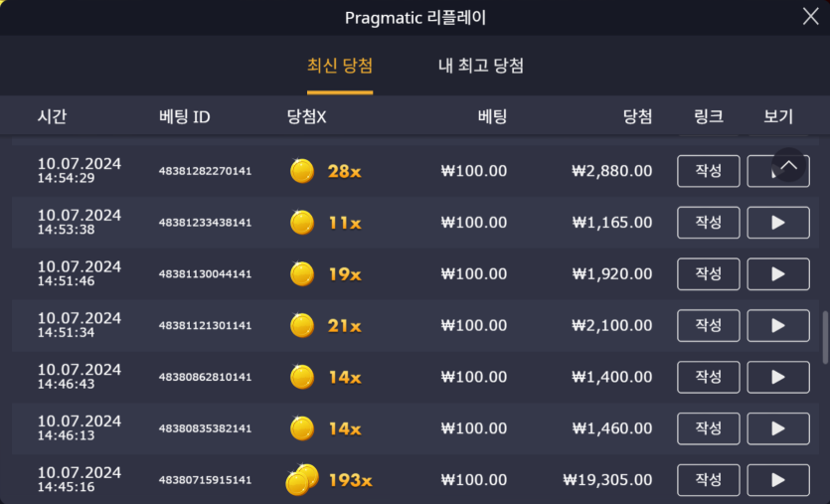
Task: Click the 시간 column header
Action: coord(53,117)
